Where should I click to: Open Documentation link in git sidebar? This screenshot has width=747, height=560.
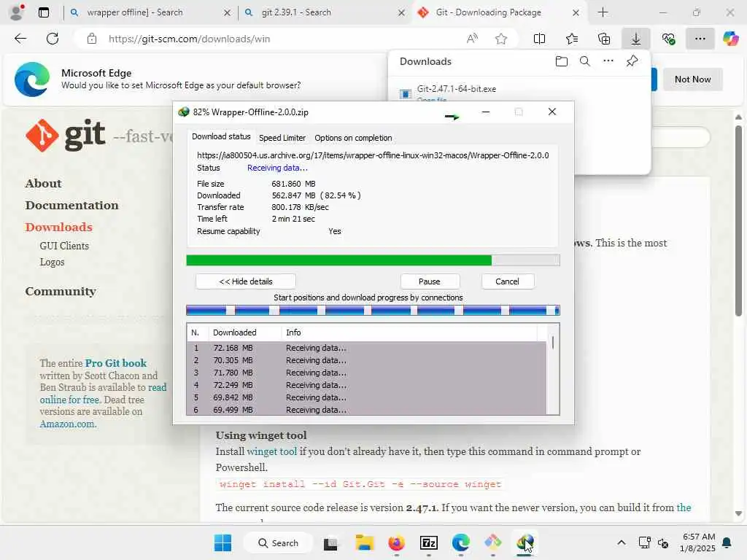pyautogui.click(x=72, y=205)
